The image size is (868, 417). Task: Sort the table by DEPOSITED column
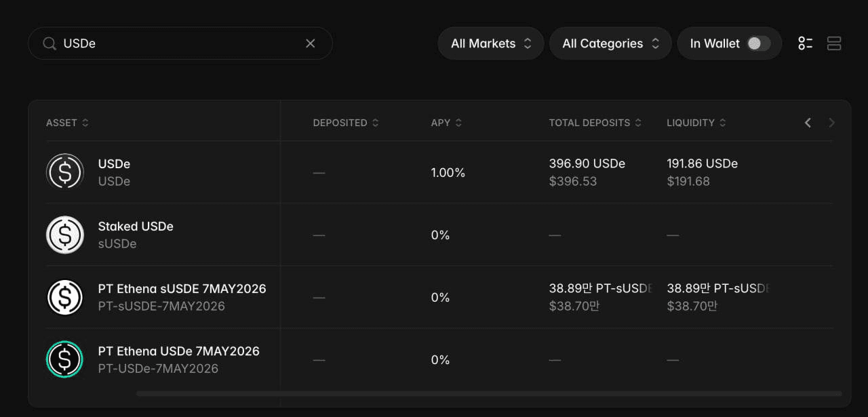346,123
